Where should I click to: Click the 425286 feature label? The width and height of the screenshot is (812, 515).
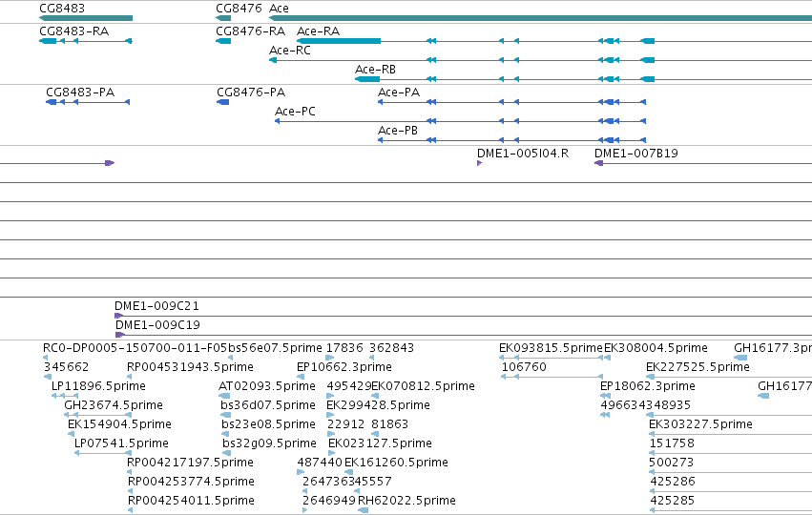(x=673, y=482)
